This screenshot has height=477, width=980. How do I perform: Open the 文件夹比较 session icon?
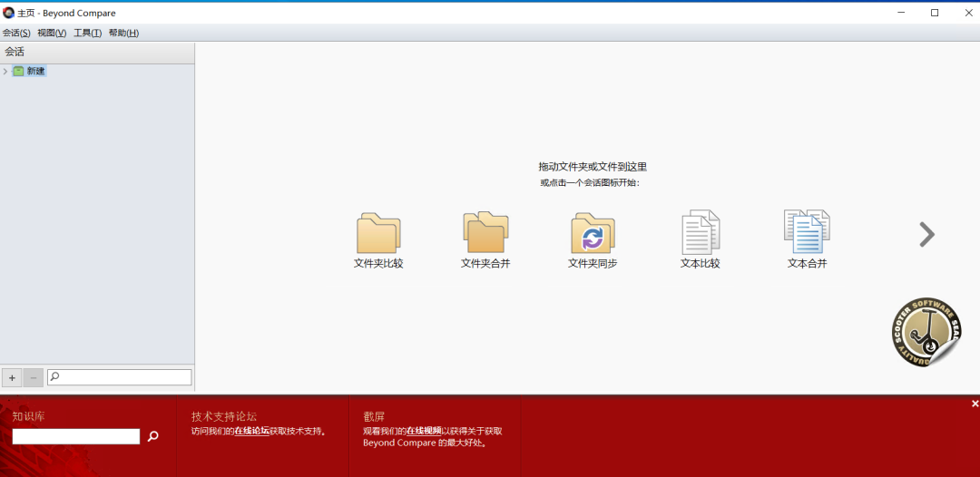pos(378,240)
